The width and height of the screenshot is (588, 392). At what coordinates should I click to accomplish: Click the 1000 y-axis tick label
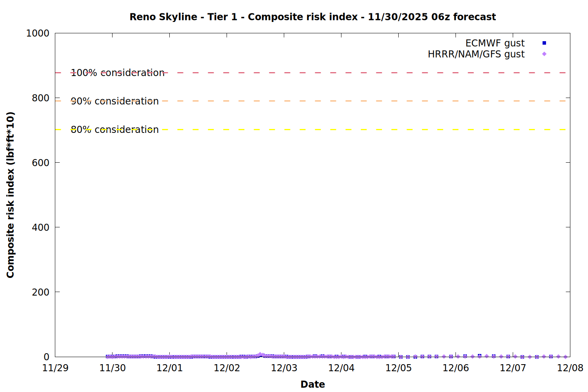[x=38, y=33]
